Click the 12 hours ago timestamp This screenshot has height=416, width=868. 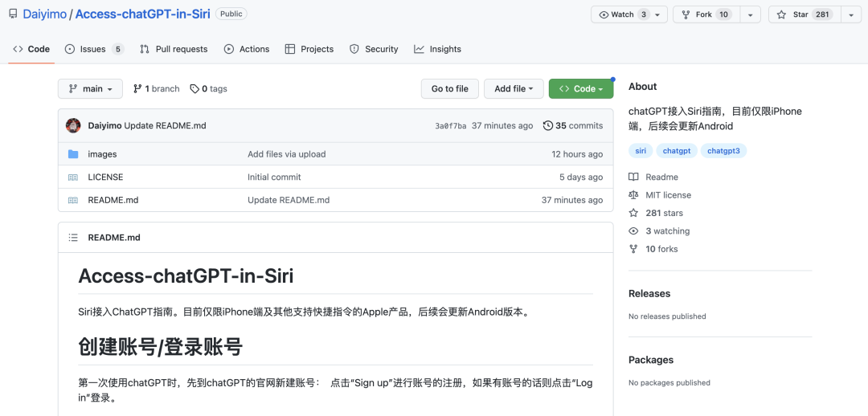577,154
